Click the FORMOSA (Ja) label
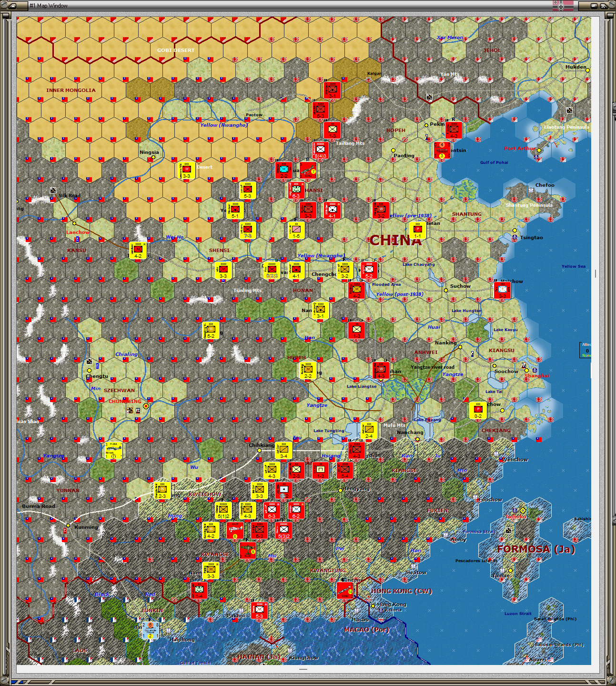 [x=536, y=549]
